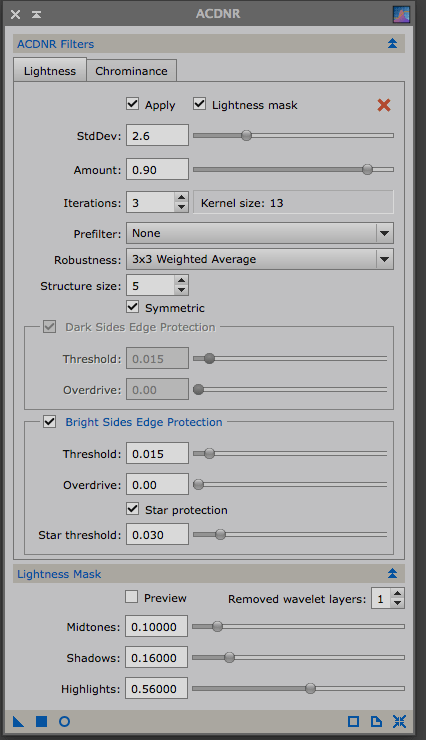
Task: Click the New Instance triangle icon
Action: 18,721
